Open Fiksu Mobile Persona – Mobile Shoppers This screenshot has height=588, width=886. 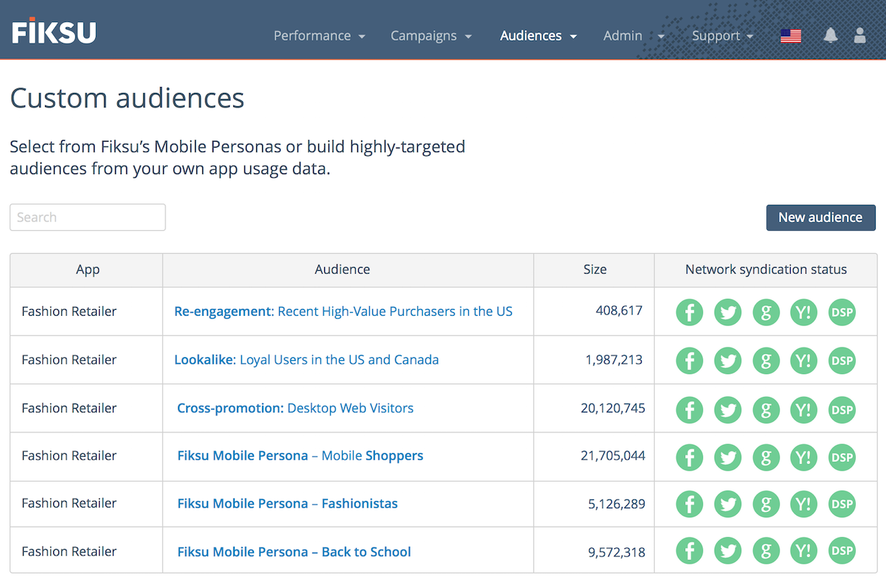301,456
